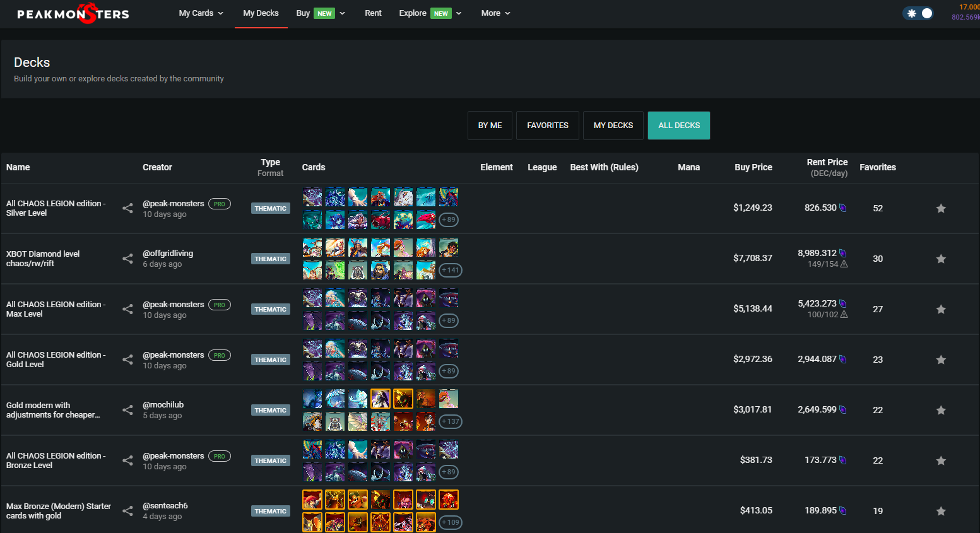This screenshot has height=533, width=980.
Task: Share the Gold modern with adjustments deck
Action: tap(127, 410)
